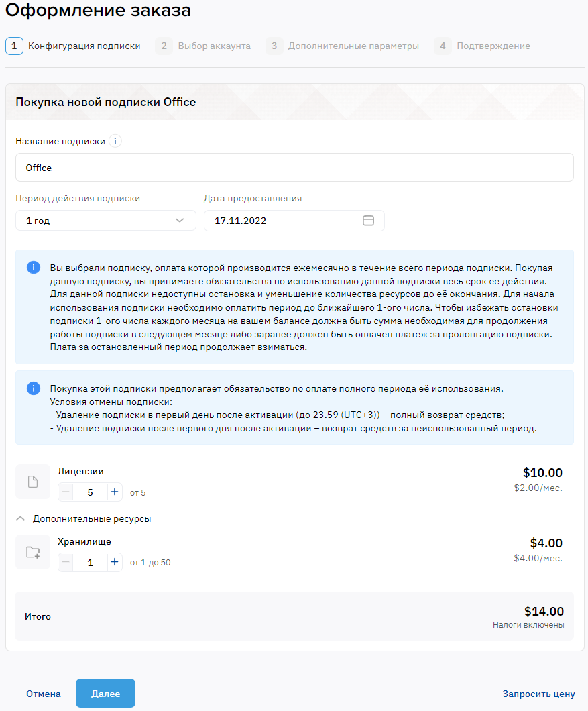Viewport: 588px width, 711px height.
Task: Click the document icon next to Лицензии
Action: (33, 482)
